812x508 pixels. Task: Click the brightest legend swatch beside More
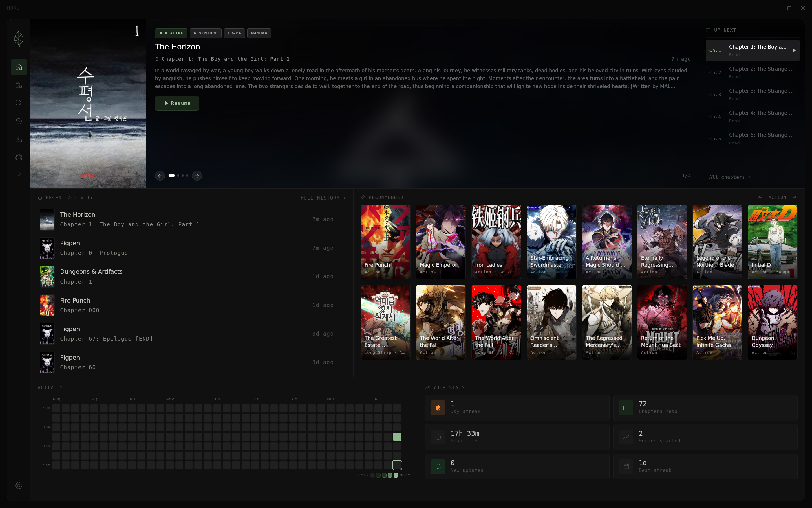[x=396, y=475]
